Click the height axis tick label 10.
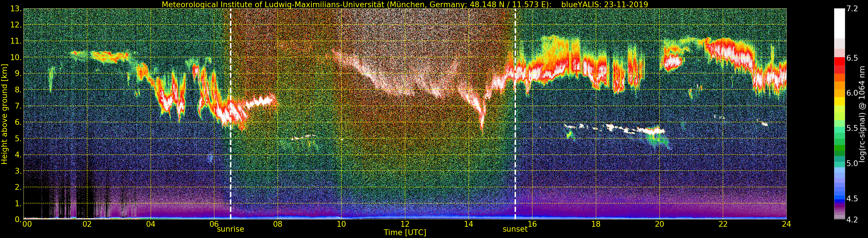The width and height of the screenshot is (868, 238). click(16, 57)
